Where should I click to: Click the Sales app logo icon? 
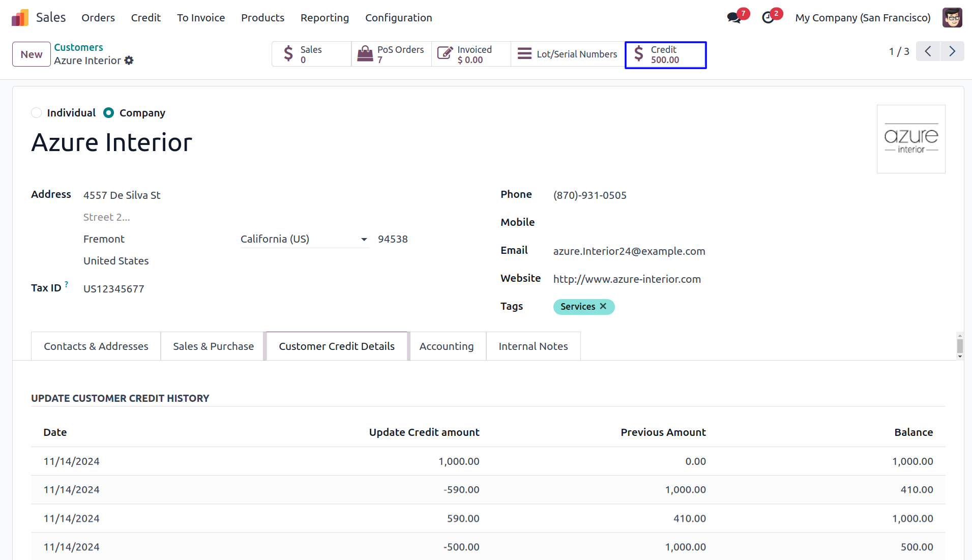click(20, 18)
